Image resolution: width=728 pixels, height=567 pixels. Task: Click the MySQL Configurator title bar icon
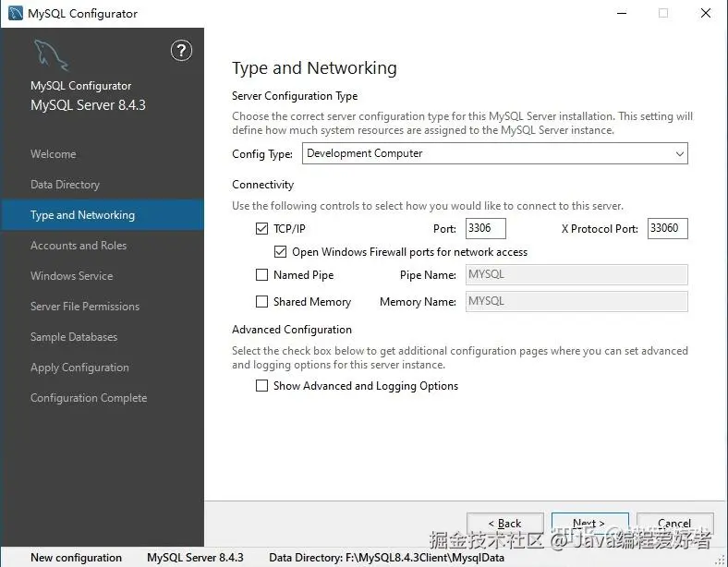click(16, 13)
